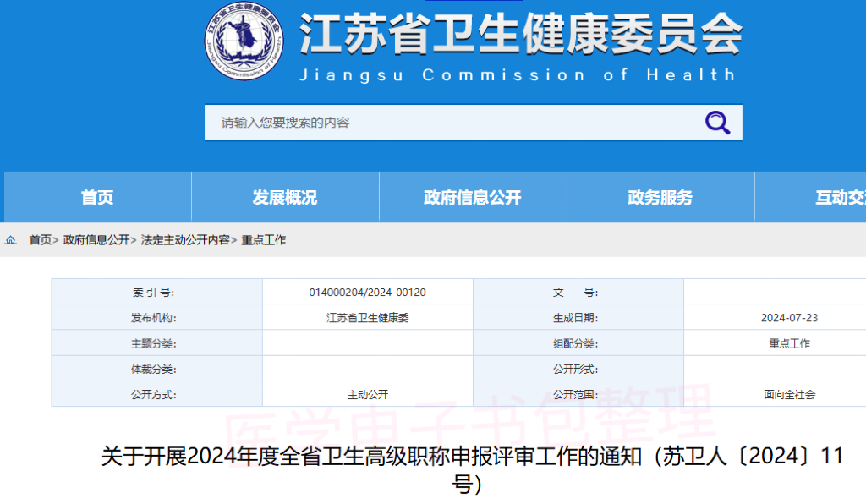Click the 发布机构 label cell
The image size is (866, 504).
pyautogui.click(x=156, y=317)
